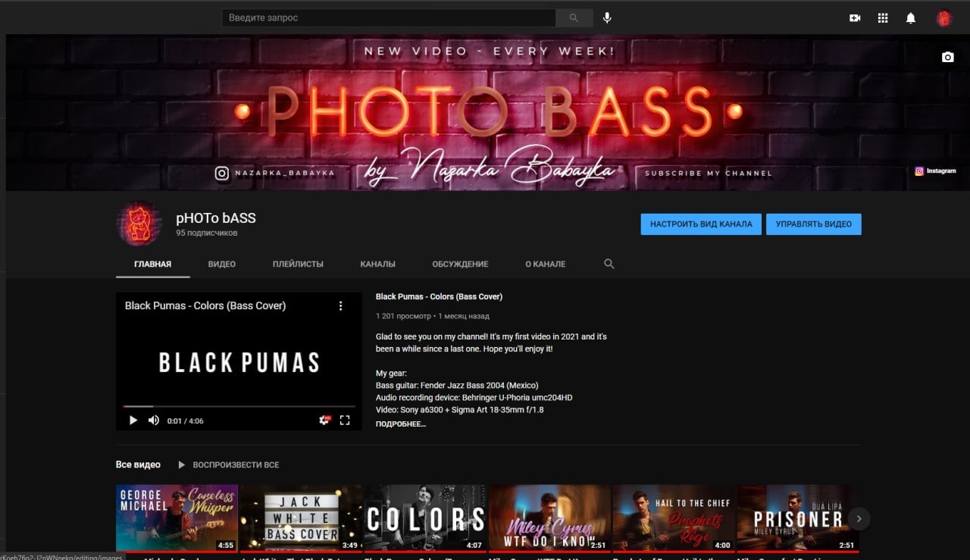Open video player quality settings gear
This screenshot has width=970, height=560.
(x=324, y=420)
